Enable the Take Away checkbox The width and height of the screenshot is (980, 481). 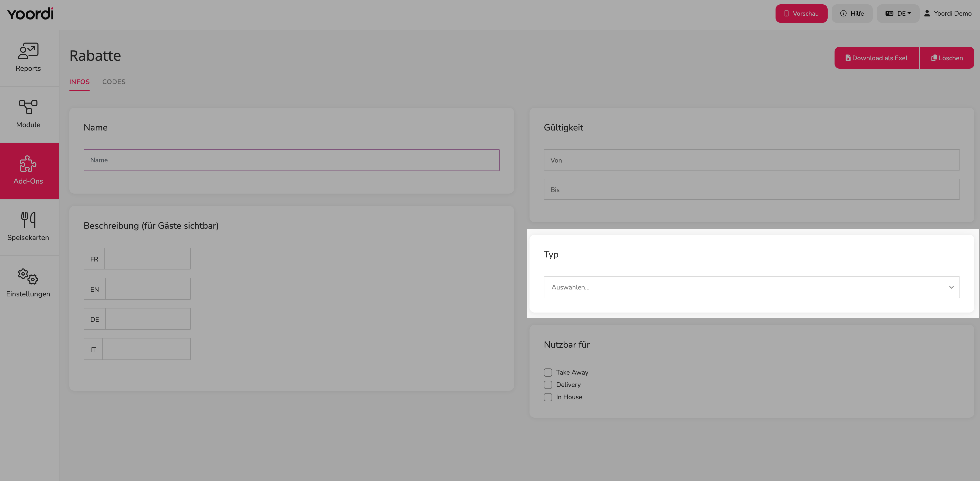(x=548, y=372)
